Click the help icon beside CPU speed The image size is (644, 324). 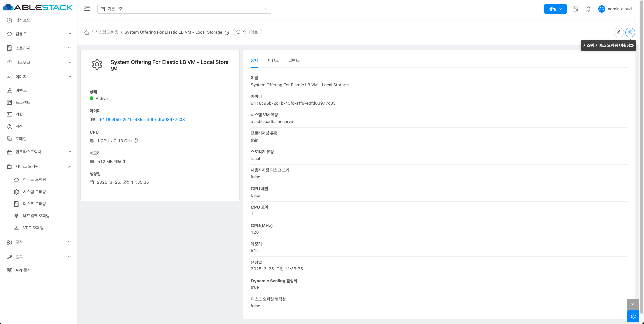click(x=136, y=141)
